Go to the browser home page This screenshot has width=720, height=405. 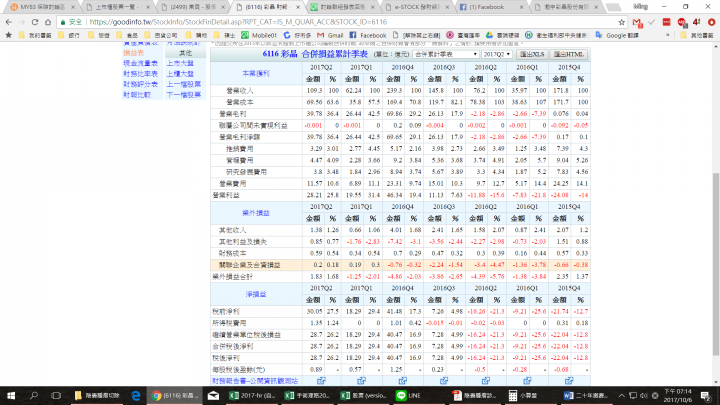[48, 22]
